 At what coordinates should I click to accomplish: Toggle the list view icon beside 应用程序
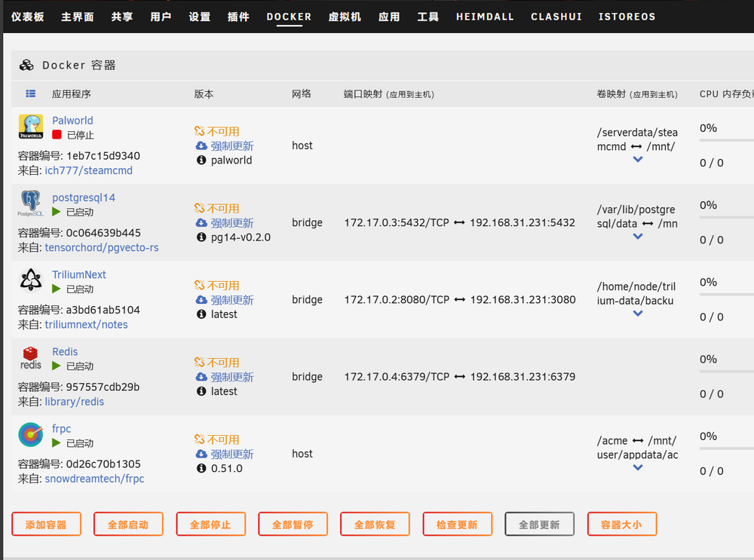pos(31,93)
